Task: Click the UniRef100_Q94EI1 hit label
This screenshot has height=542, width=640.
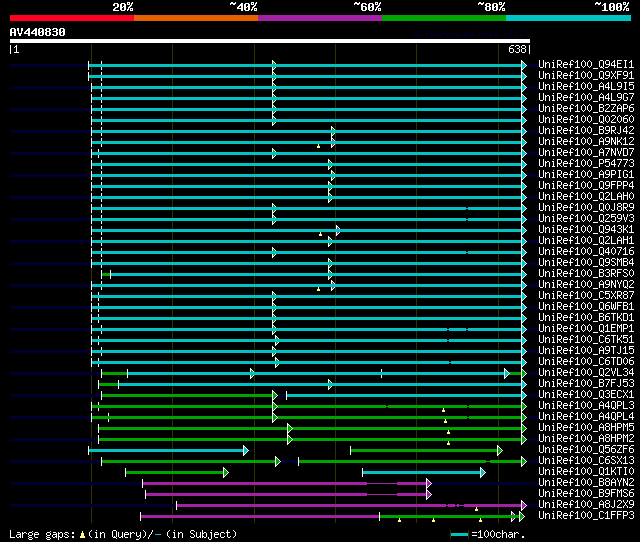Action: point(586,64)
